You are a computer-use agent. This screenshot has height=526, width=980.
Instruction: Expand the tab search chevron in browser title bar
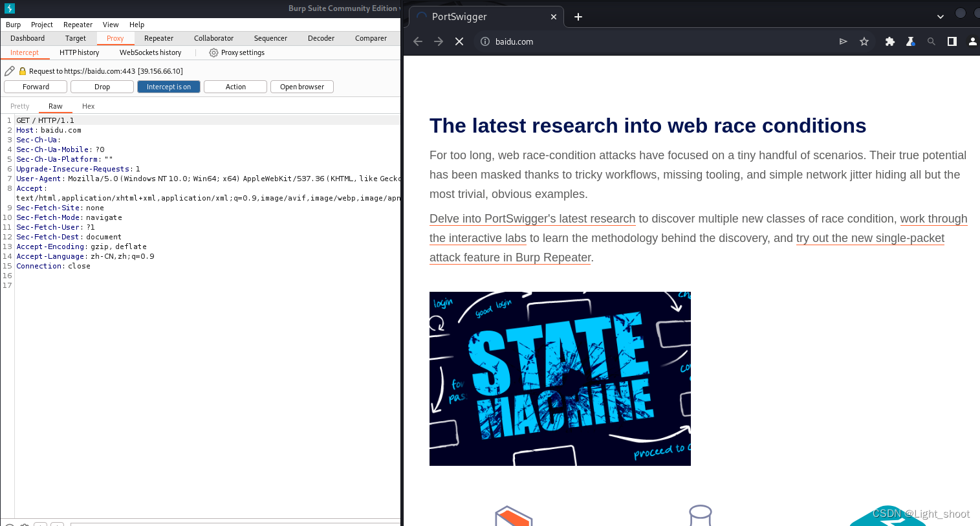click(941, 17)
